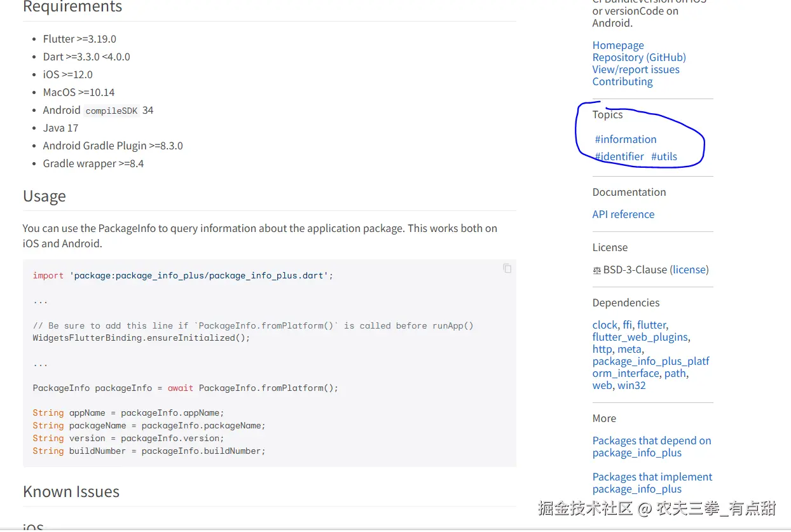This screenshot has height=532, width=791.
Task: Open the meta dependency
Action: click(x=629, y=349)
